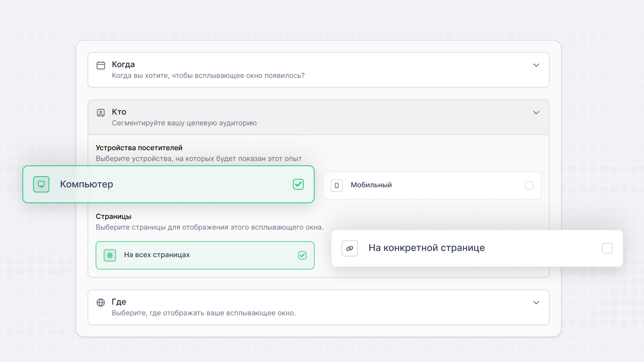Click the globe icon in На всех страницах
This screenshot has height=362, width=644.
pos(110,255)
